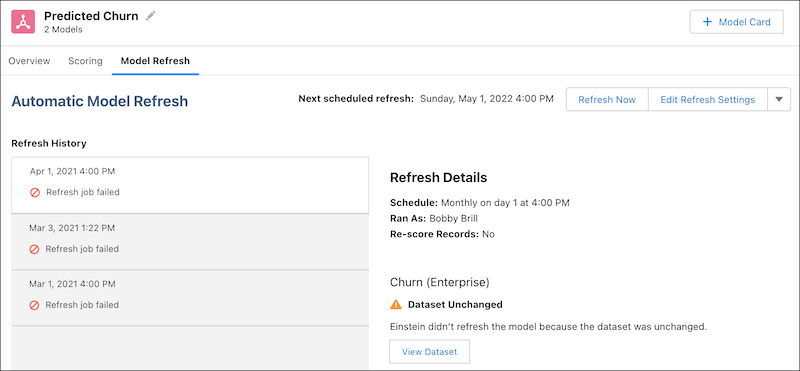Image resolution: width=800 pixels, height=371 pixels.
Task: Click the Sunday, May 1, 2022 4:00 PM date
Action: 487,99
